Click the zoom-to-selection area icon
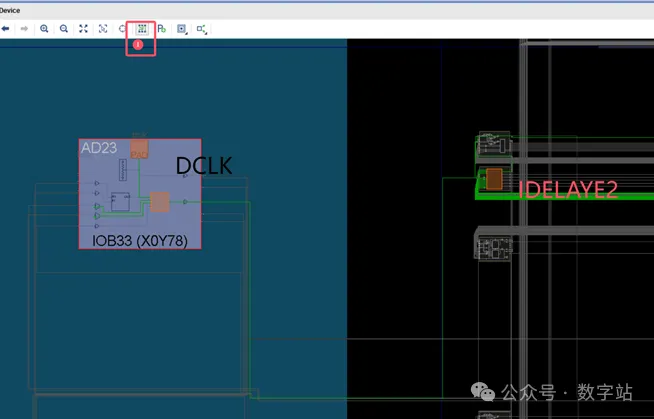This screenshot has width=654, height=419. pos(103,29)
